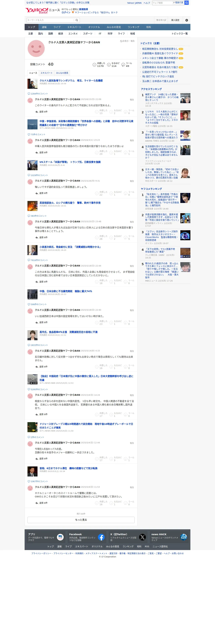215x644 pixels.
Task: Click the shopping cart icon beside ヤフーショッピング
Action: pyautogui.click(x=73, y=13)
